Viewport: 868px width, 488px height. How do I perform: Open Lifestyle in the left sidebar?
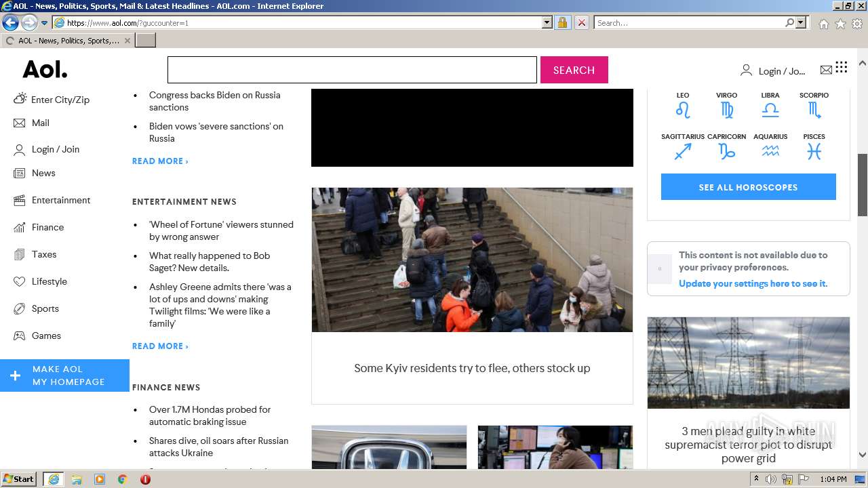pyautogui.click(x=41, y=281)
